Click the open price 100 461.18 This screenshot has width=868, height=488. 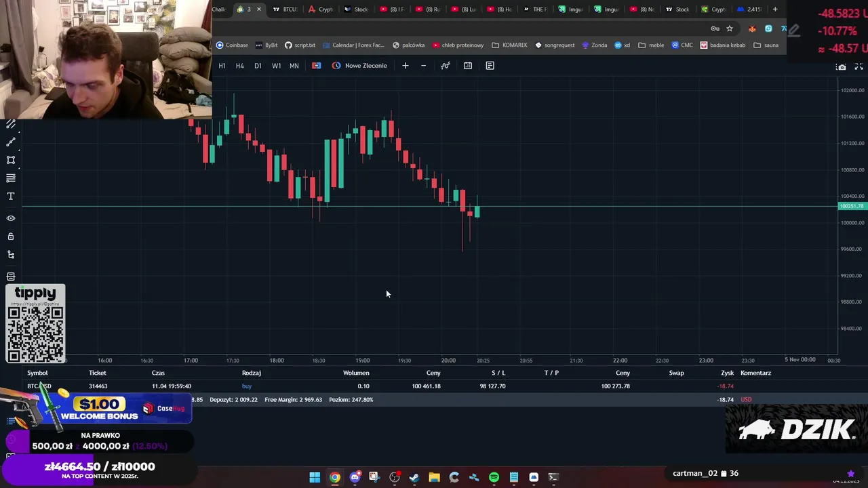426,386
